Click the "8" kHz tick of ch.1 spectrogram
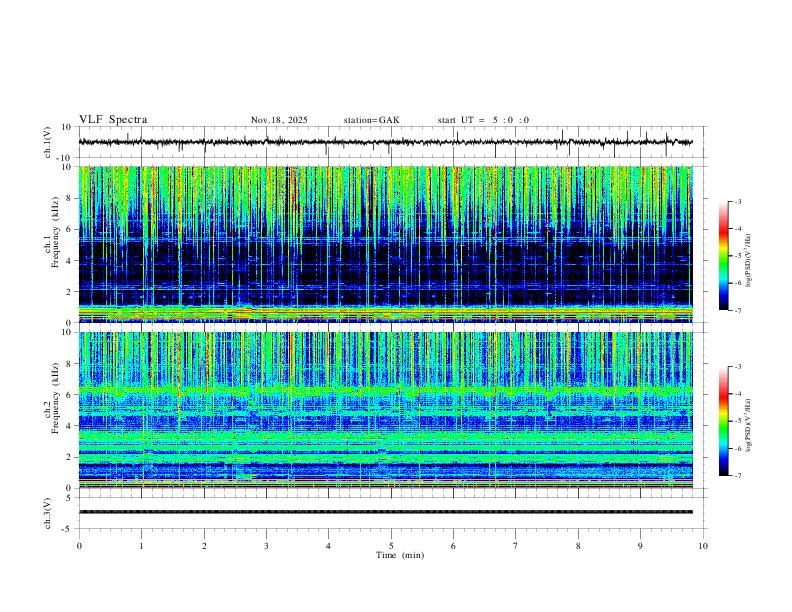This screenshot has height=612, width=792. point(69,198)
